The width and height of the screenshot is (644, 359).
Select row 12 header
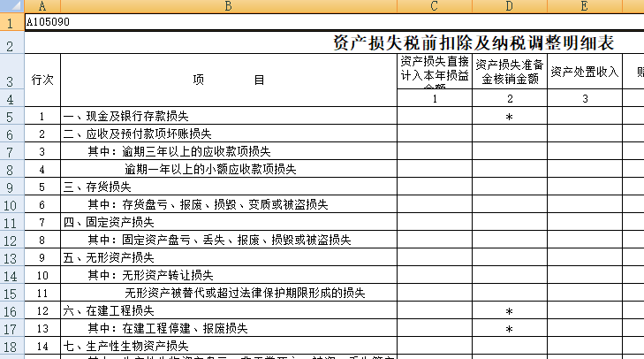coord(11,240)
